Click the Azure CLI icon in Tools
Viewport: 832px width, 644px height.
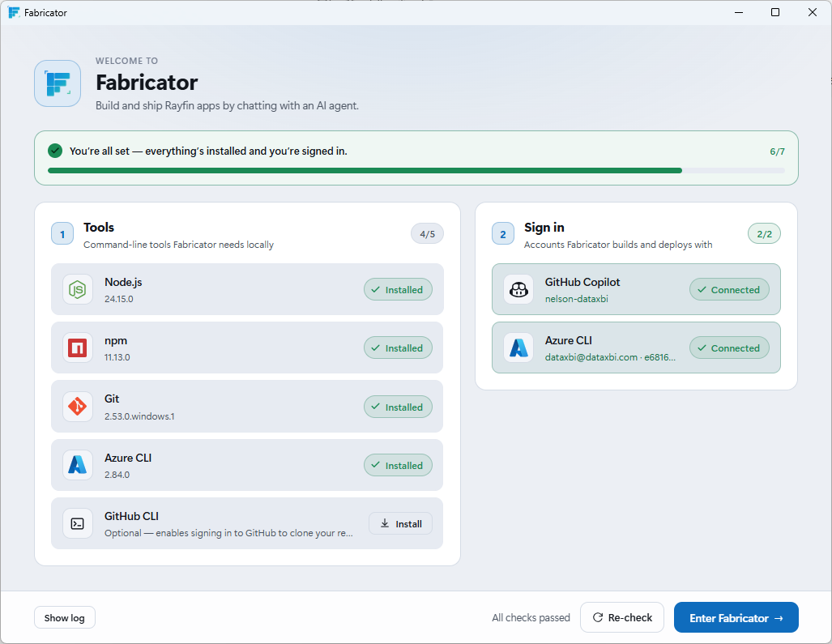[78, 465]
